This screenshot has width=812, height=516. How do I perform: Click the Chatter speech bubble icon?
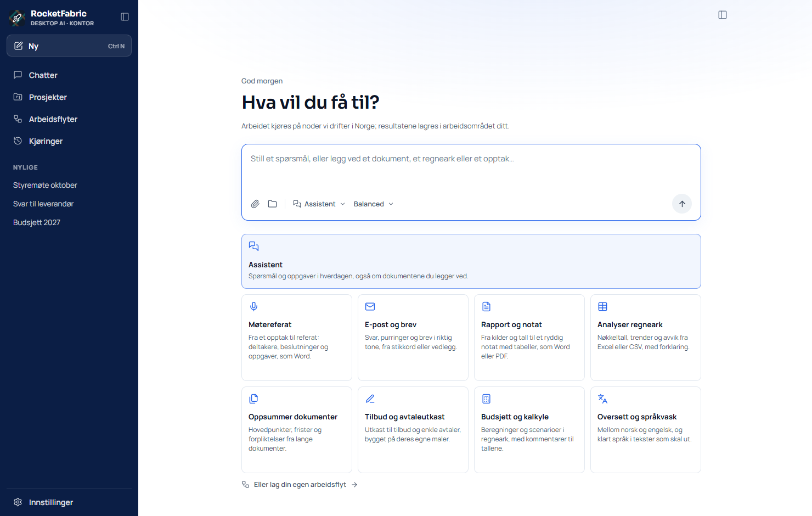click(x=18, y=75)
